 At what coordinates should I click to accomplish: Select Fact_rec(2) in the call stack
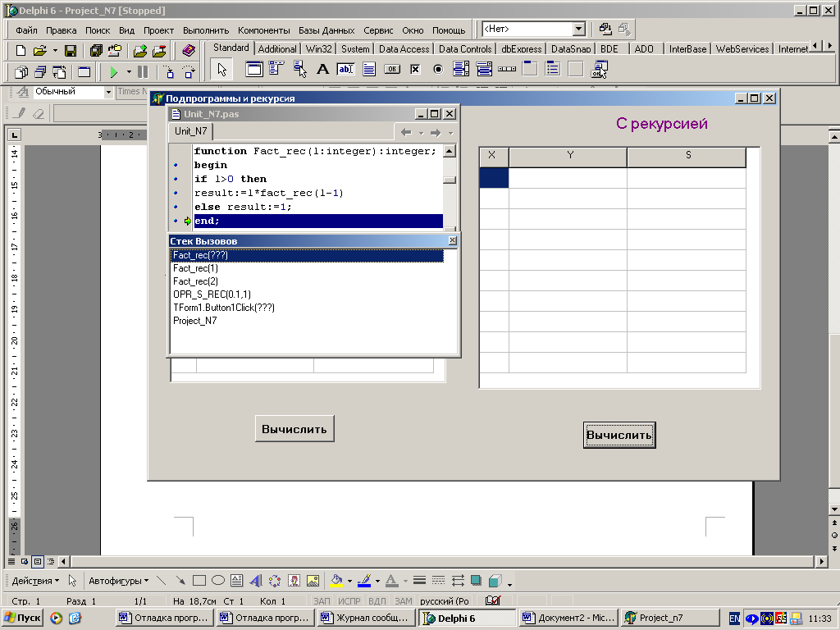(307, 281)
